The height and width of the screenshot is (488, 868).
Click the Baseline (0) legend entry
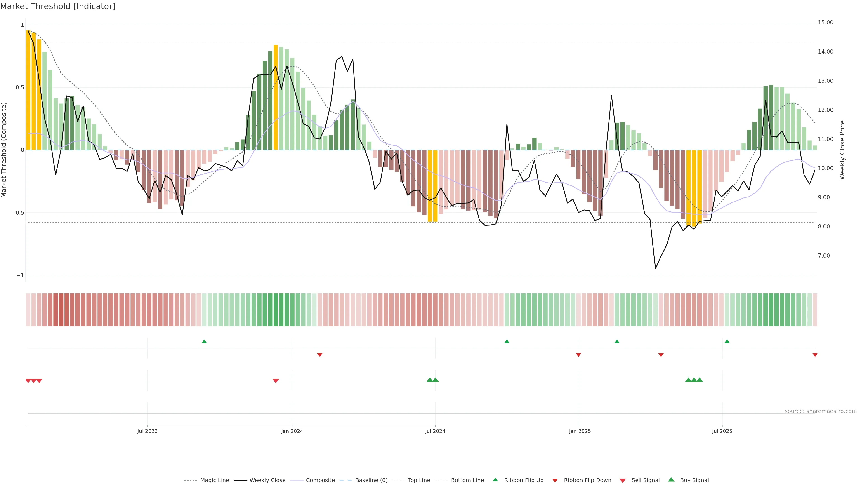(x=371, y=480)
